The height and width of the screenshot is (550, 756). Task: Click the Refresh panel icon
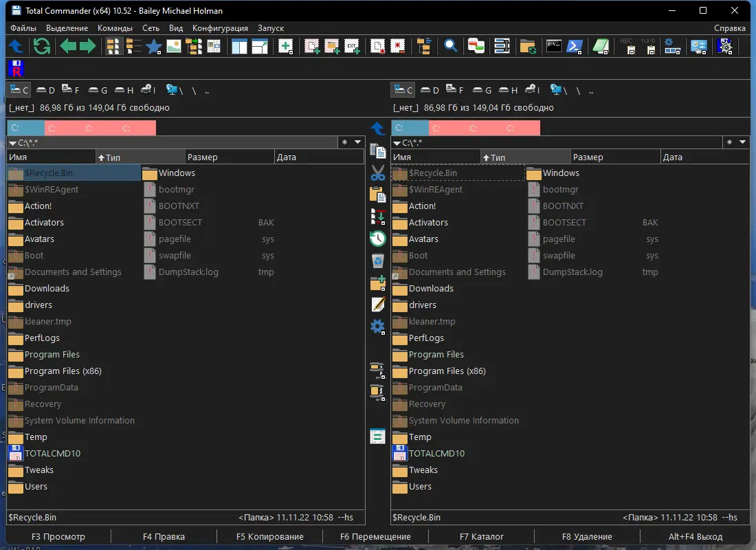click(41, 46)
